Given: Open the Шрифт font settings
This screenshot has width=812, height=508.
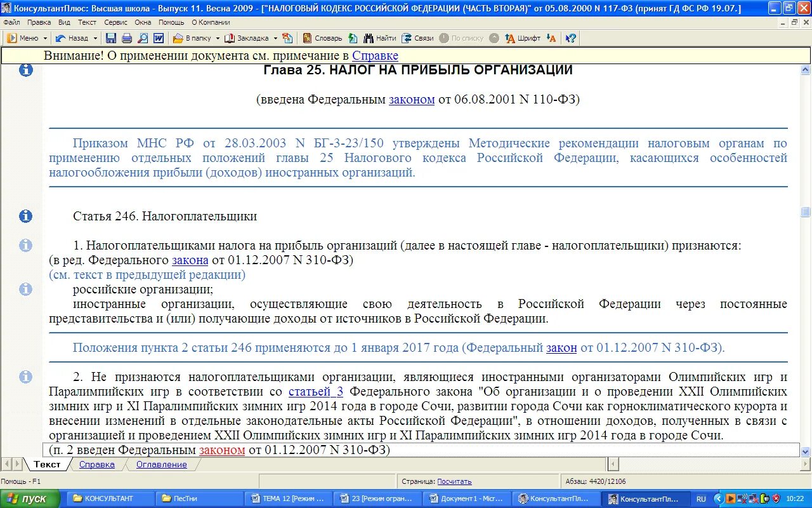Looking at the screenshot, I should [x=523, y=38].
